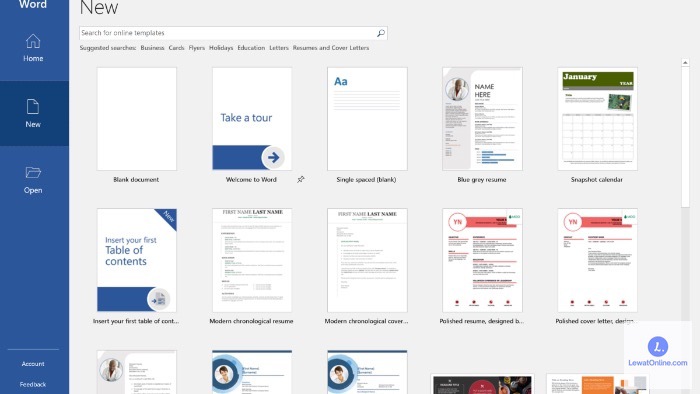Select the Education suggested search

[251, 48]
